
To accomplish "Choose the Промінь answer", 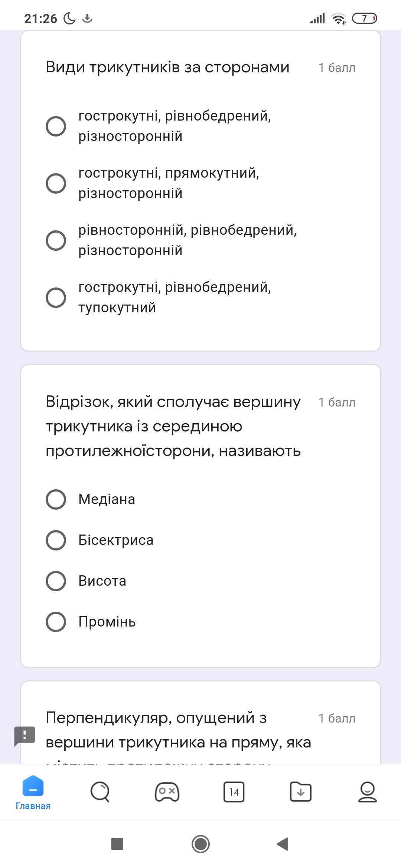I will tap(56, 622).
